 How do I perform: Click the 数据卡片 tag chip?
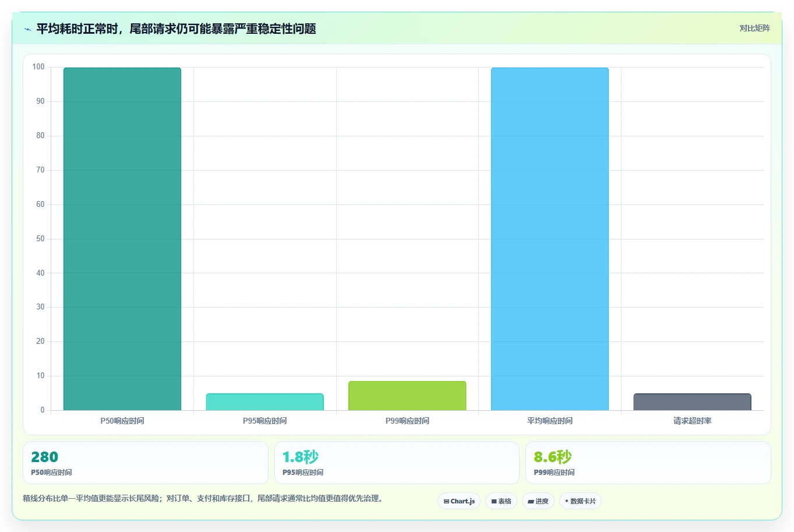click(x=580, y=501)
